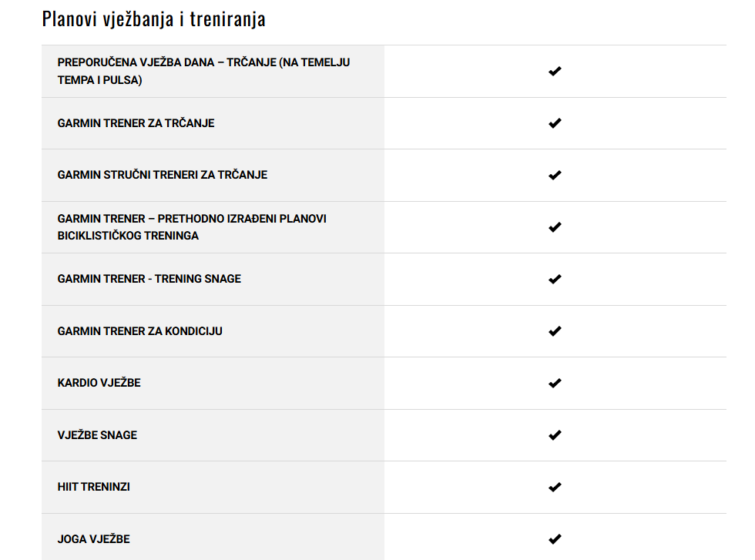This screenshot has height=560, width=755.
Task: Click checkmark beside Vježbe snage
Action: coord(555,435)
